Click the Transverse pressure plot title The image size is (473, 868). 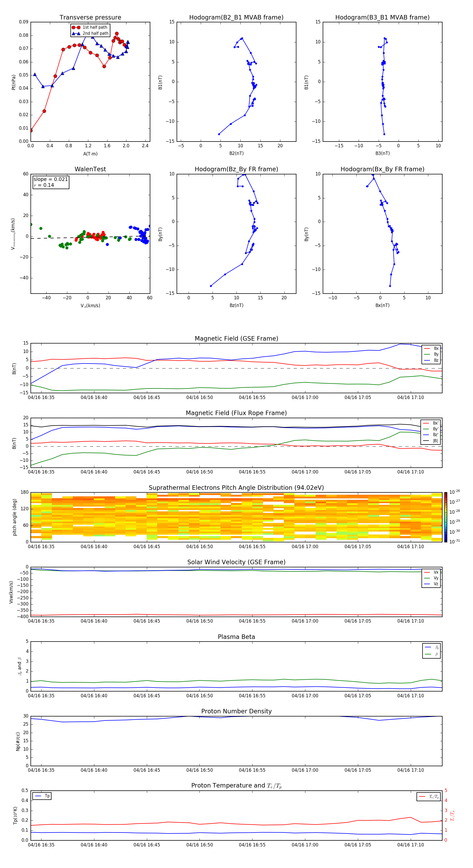point(90,18)
